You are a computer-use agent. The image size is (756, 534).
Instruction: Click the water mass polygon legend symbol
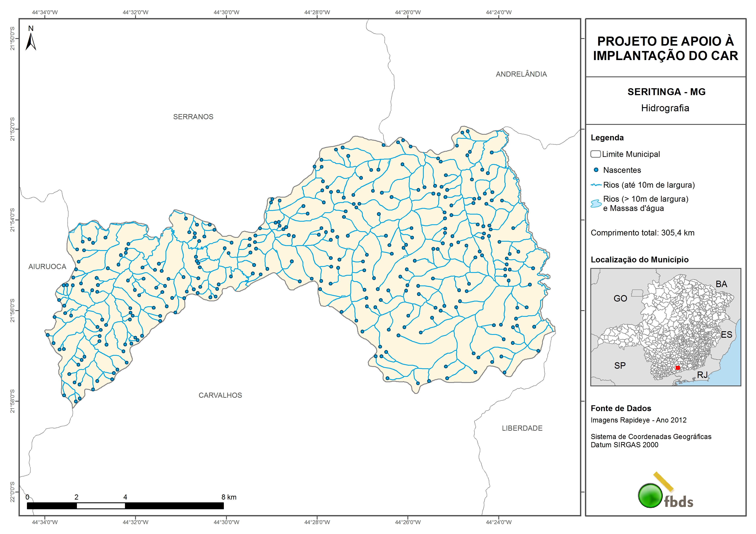click(x=596, y=204)
